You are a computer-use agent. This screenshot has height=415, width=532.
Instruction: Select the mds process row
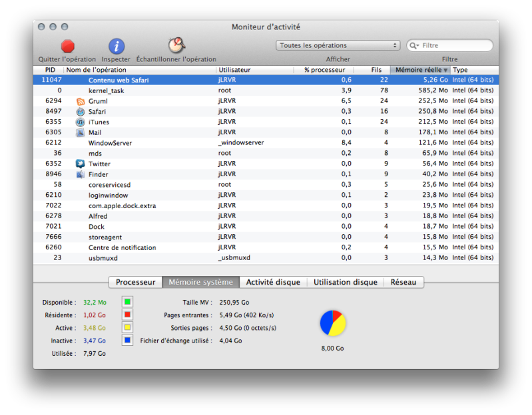pos(266,153)
